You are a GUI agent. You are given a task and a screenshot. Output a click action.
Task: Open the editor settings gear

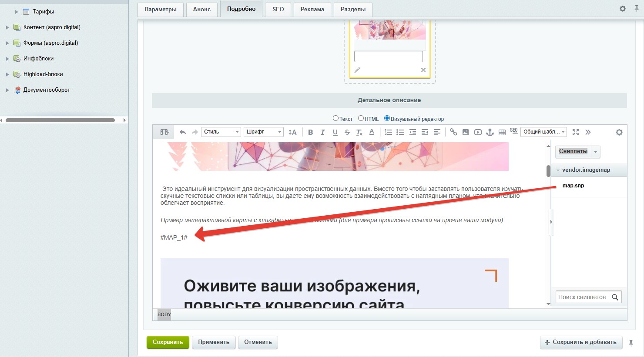[619, 132]
